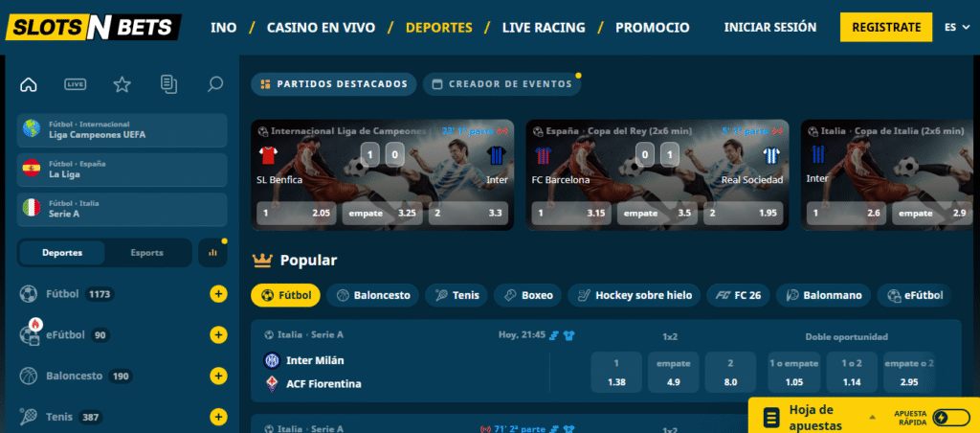Open the sidebar search magnifier
This screenshot has width=980, height=433.
click(215, 84)
